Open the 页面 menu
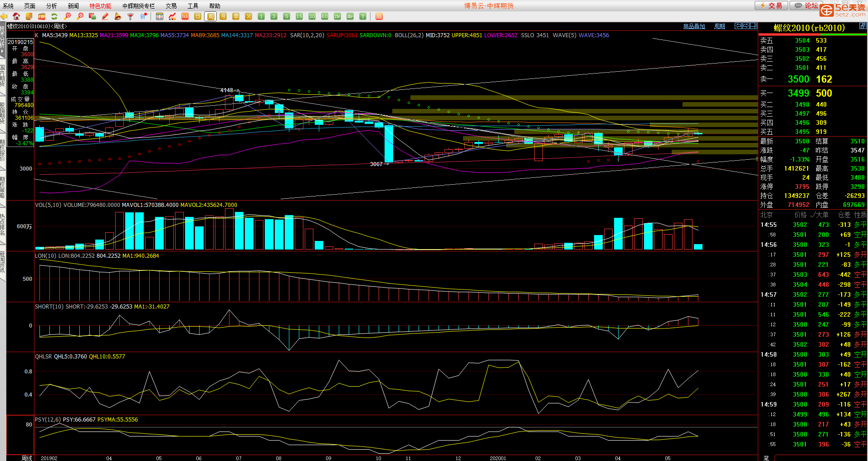The width and height of the screenshot is (868, 461). 30,6
